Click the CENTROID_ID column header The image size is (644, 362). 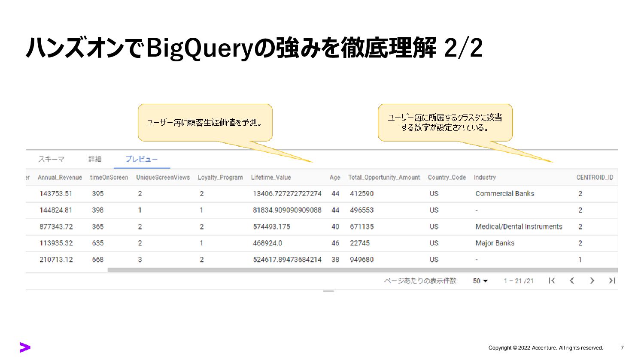(x=595, y=178)
